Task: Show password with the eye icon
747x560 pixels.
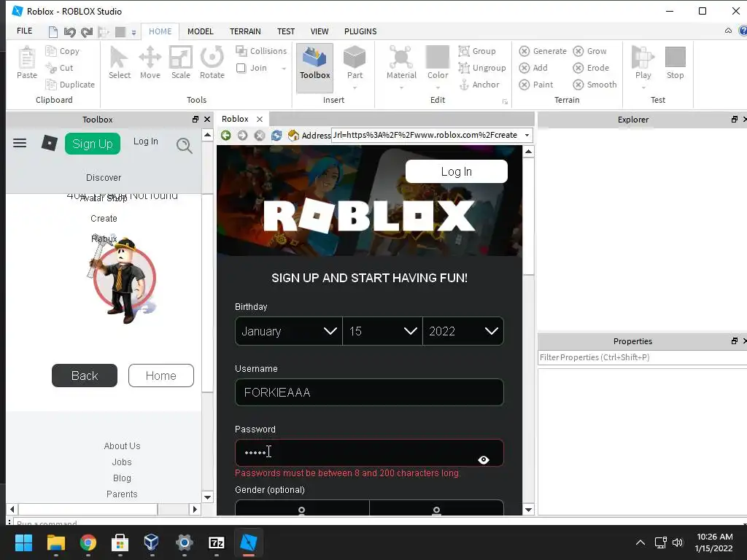Action: coord(484,459)
